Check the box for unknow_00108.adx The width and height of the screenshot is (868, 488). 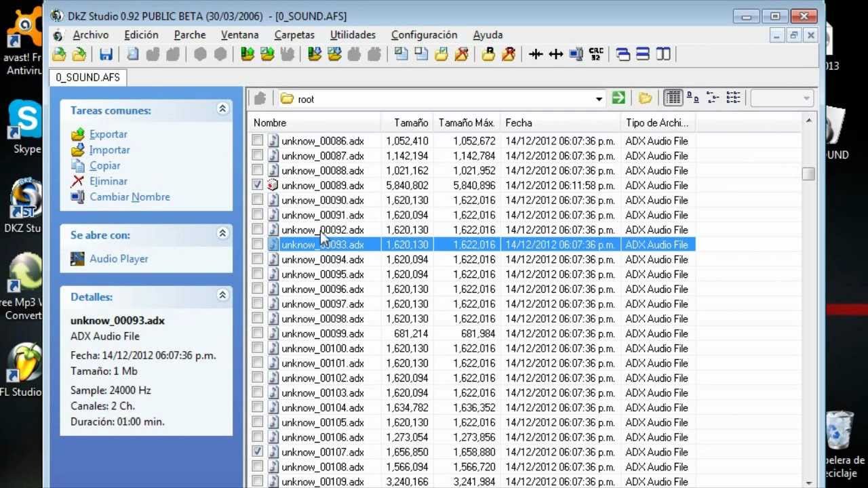(257, 466)
